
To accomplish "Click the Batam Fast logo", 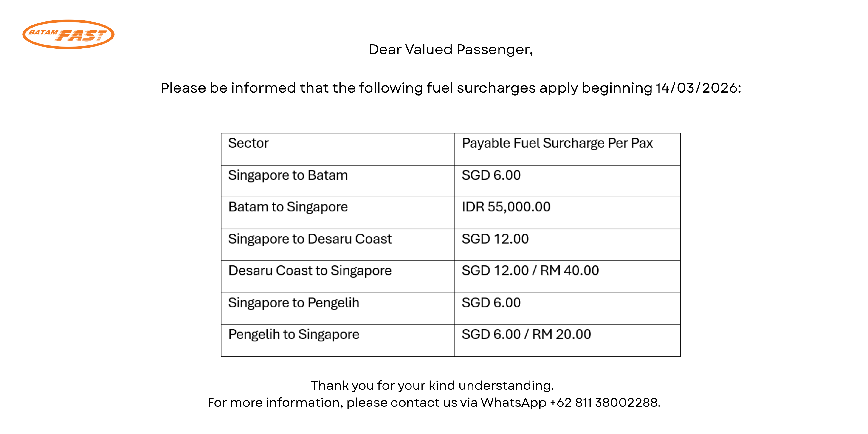I will click(68, 34).
